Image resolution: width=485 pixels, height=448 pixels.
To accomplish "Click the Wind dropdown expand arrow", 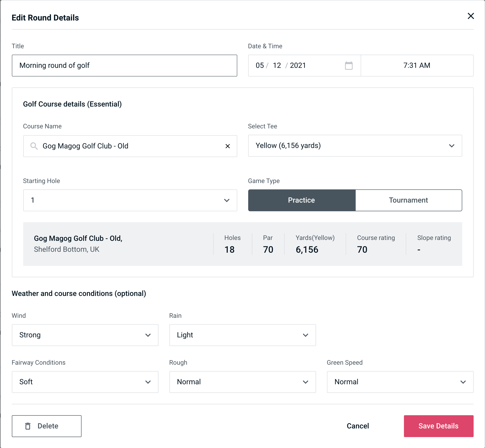I will (149, 335).
